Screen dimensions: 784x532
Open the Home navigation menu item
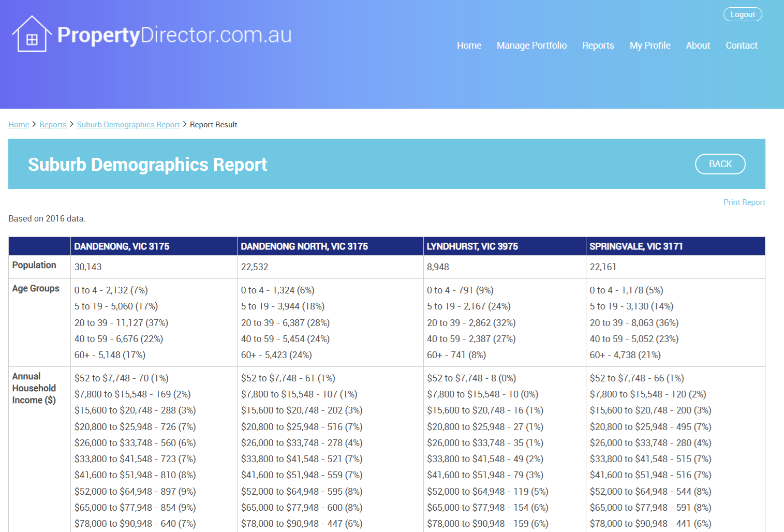point(469,46)
